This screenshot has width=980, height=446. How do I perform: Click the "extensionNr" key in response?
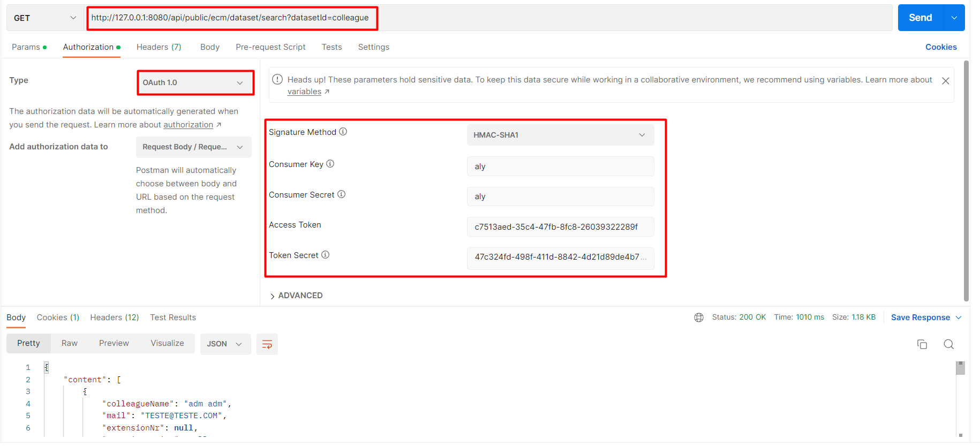pyautogui.click(x=133, y=428)
